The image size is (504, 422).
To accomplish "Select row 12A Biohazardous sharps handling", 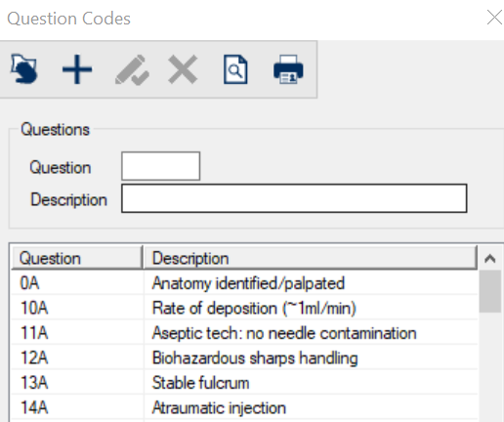I will (x=244, y=358).
